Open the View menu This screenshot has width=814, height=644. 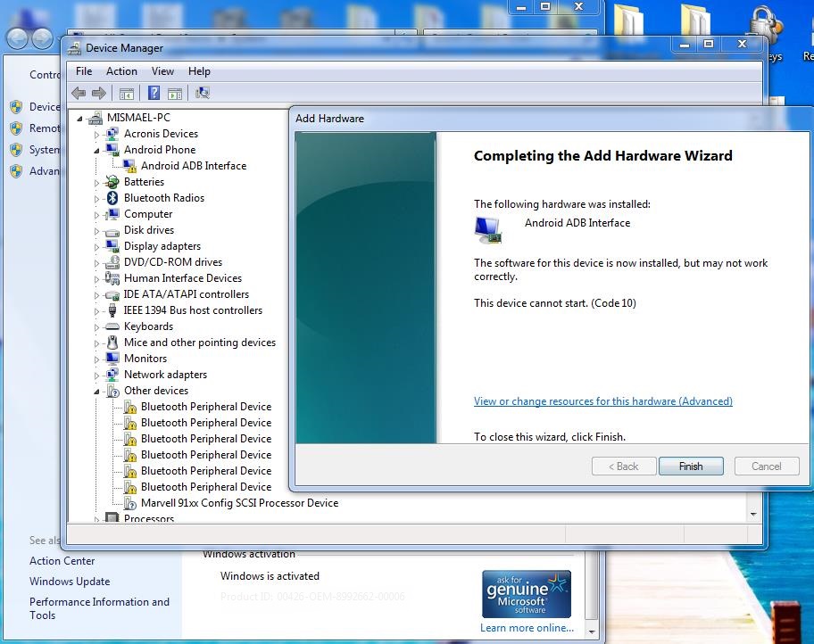162,71
